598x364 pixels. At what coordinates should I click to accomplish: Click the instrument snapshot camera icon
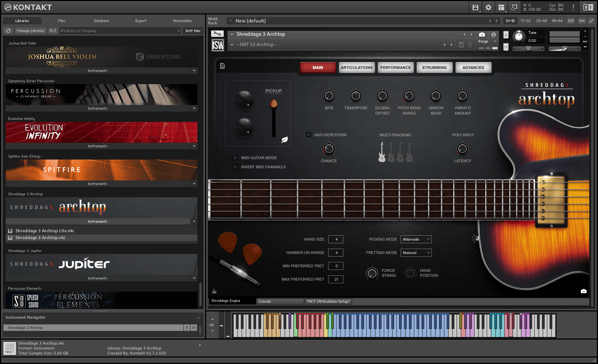pyautogui.click(x=482, y=34)
